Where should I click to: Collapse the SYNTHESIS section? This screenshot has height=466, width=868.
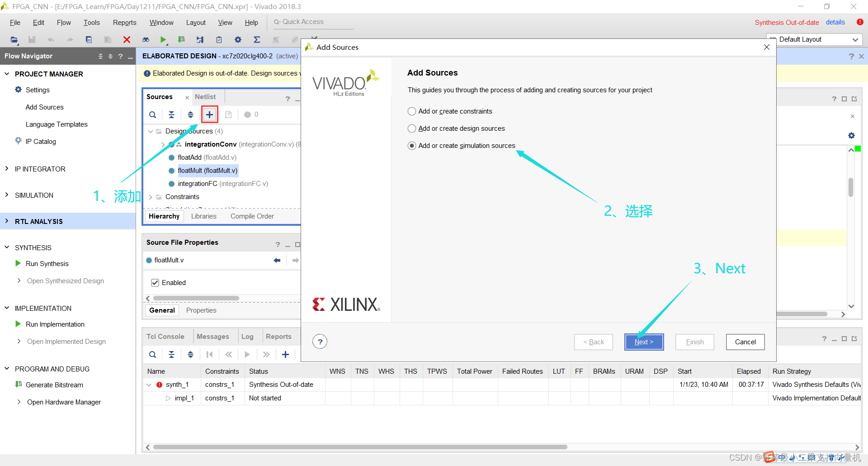pos(7,247)
